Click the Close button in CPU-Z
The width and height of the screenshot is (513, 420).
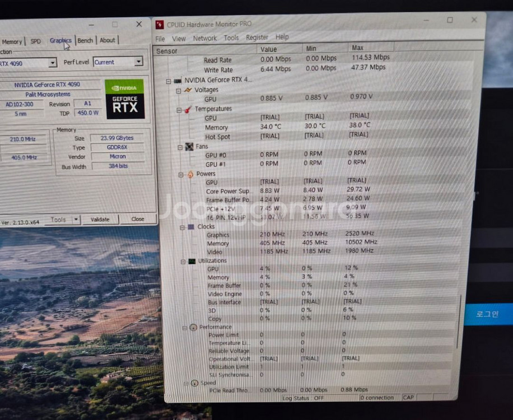(138, 219)
